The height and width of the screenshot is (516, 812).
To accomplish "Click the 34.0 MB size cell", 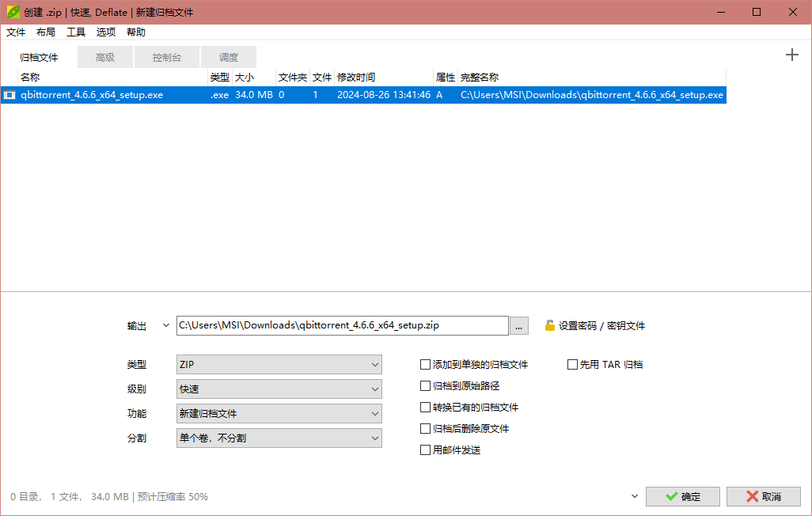I will tap(254, 95).
